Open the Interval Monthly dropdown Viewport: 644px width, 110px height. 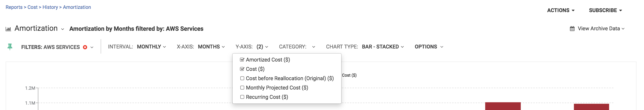click(151, 47)
